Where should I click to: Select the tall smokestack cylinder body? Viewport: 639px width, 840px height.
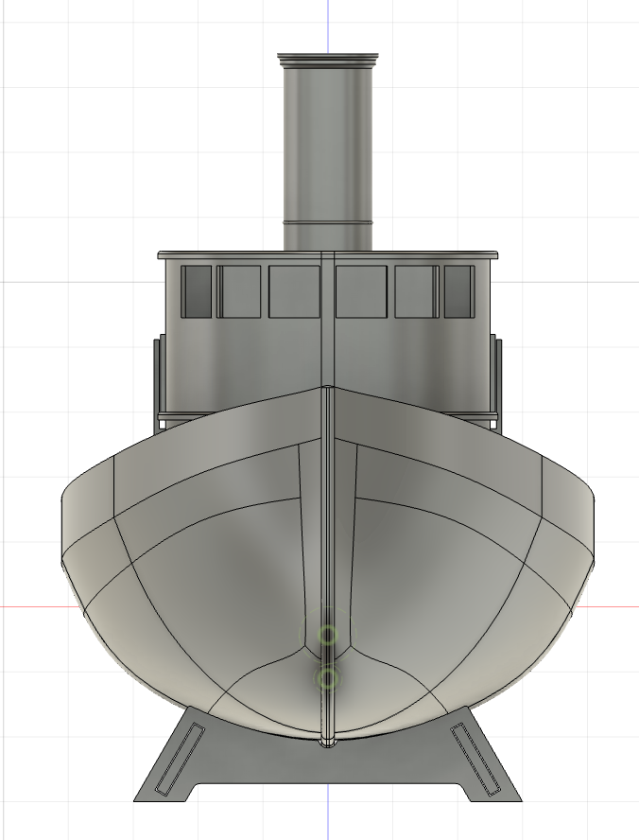pos(327,158)
